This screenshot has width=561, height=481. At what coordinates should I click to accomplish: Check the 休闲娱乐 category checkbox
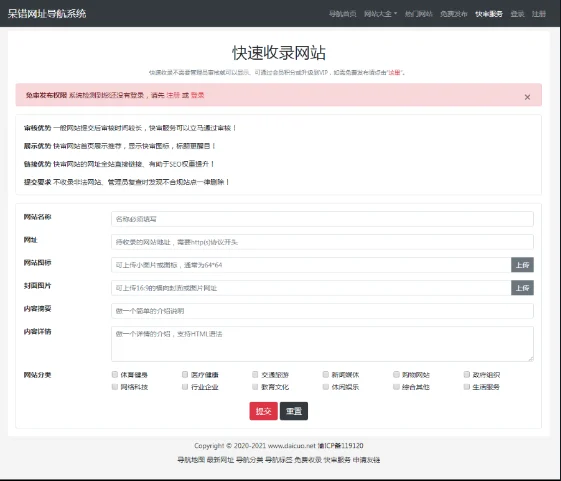(326, 387)
